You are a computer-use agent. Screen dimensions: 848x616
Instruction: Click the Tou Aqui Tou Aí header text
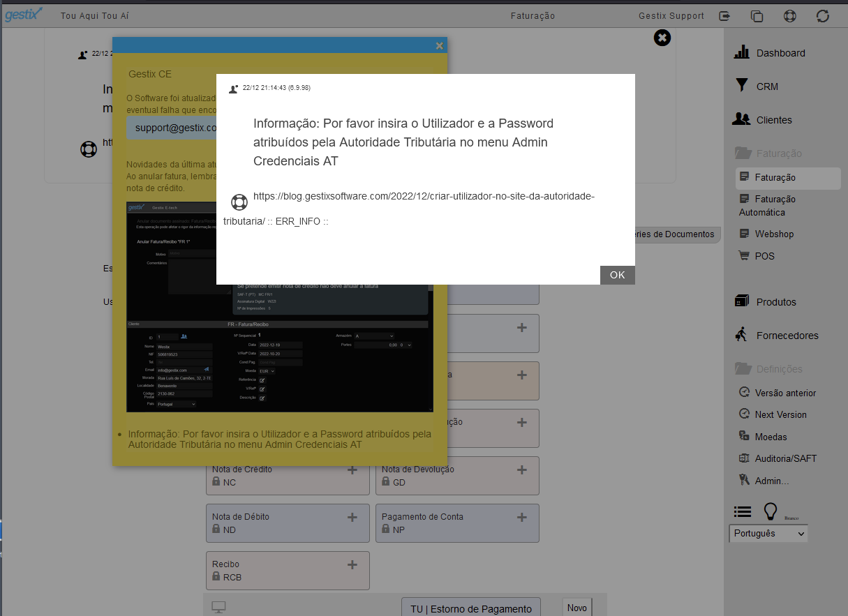(95, 15)
